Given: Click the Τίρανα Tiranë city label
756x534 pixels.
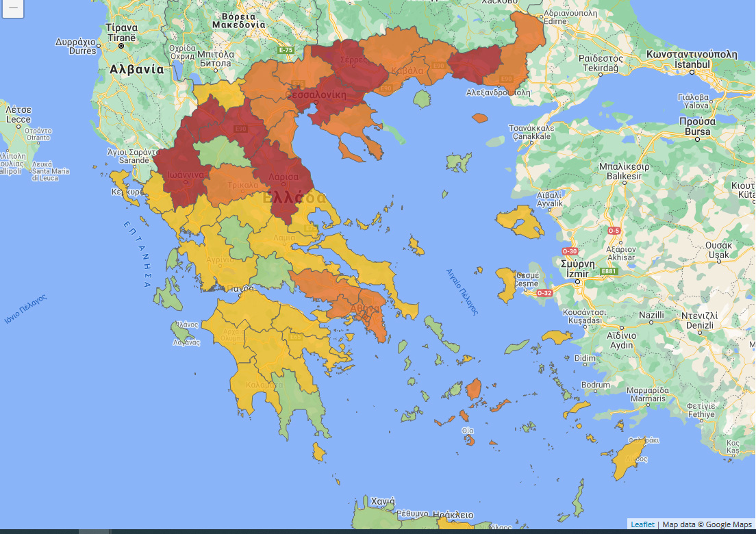Looking at the screenshot, I should pos(121,33).
